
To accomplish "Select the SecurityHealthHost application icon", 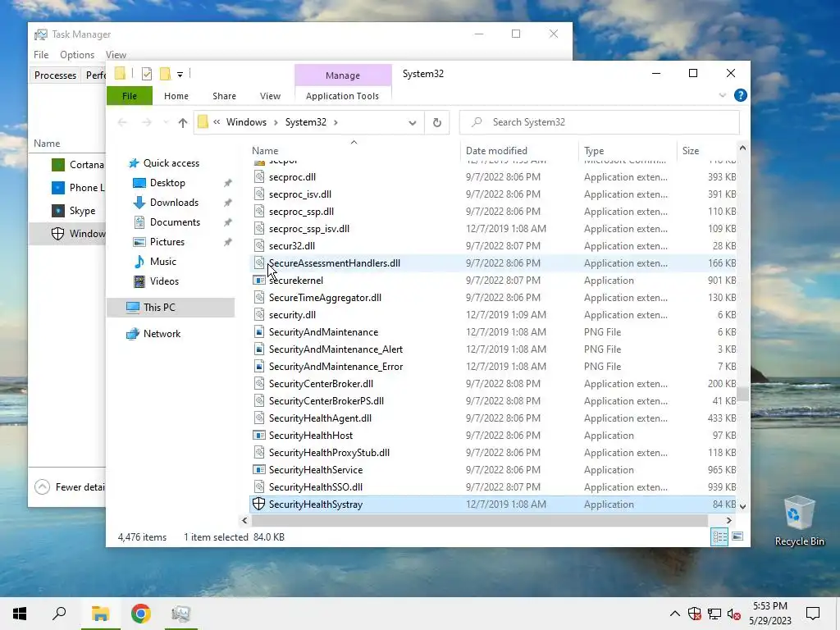I will (x=259, y=436).
